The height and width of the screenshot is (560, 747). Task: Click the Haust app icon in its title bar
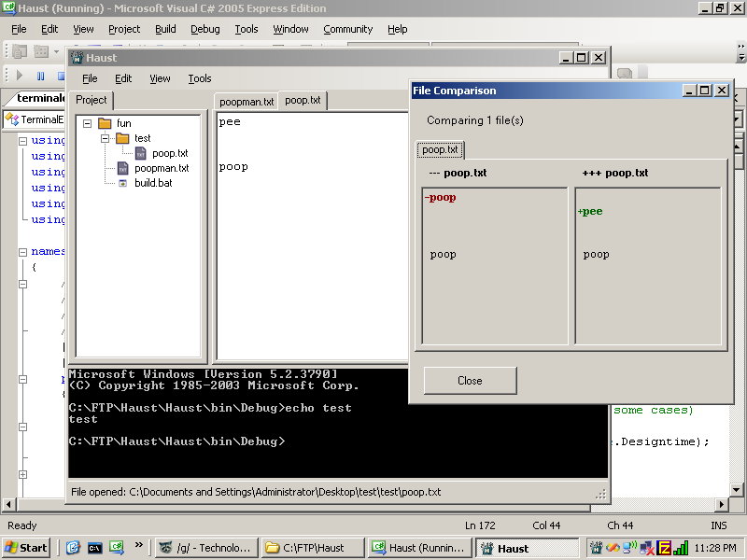point(77,58)
